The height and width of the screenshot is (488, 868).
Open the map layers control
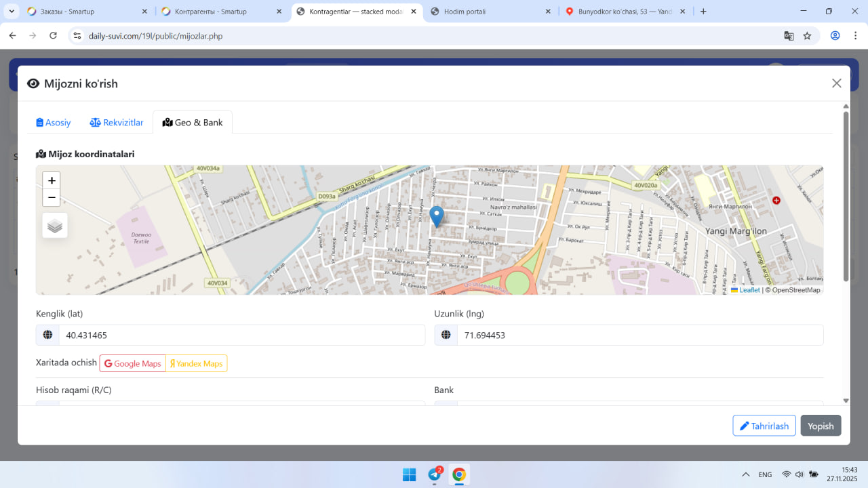(x=55, y=226)
